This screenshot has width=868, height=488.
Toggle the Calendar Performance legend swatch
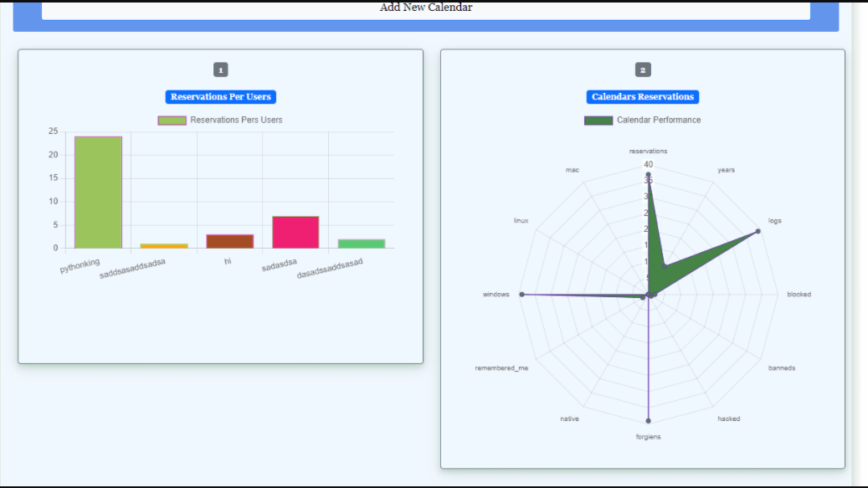coord(598,121)
